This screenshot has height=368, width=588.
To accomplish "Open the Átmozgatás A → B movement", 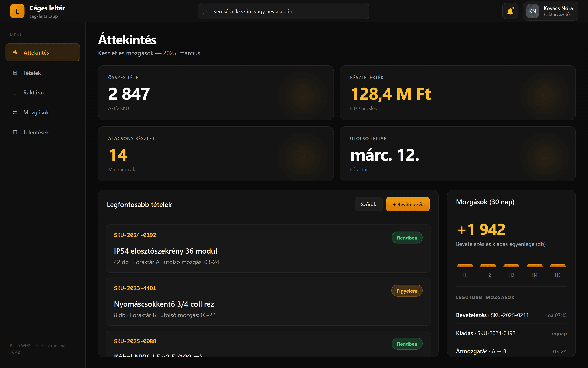I will coord(511,351).
